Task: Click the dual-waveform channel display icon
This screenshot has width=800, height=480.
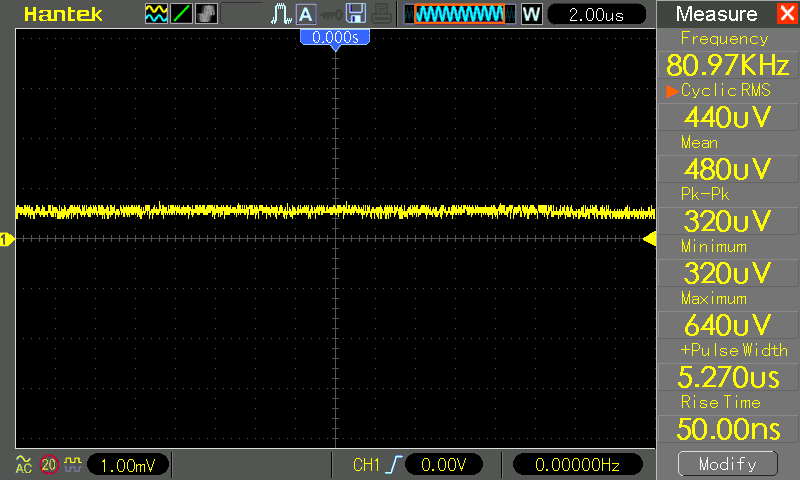Action: [x=156, y=14]
